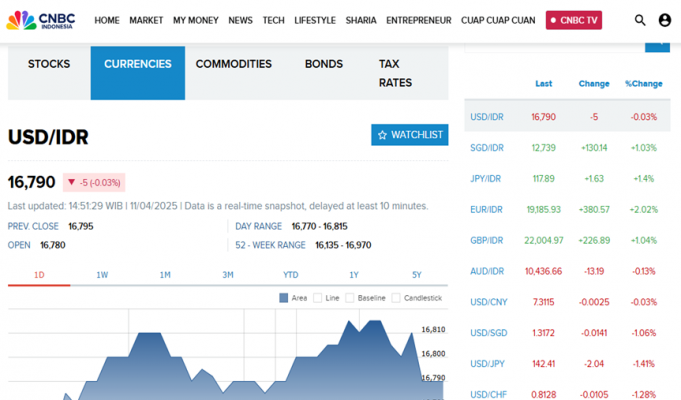Image resolution: width=681 pixels, height=400 pixels.
Task: Enable the Baseline chart option
Action: tap(351, 298)
